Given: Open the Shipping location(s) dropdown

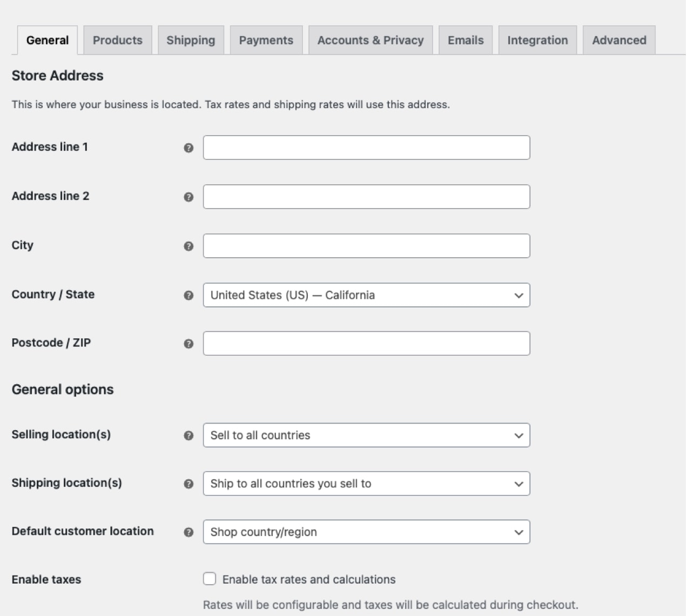Looking at the screenshot, I should [x=366, y=484].
